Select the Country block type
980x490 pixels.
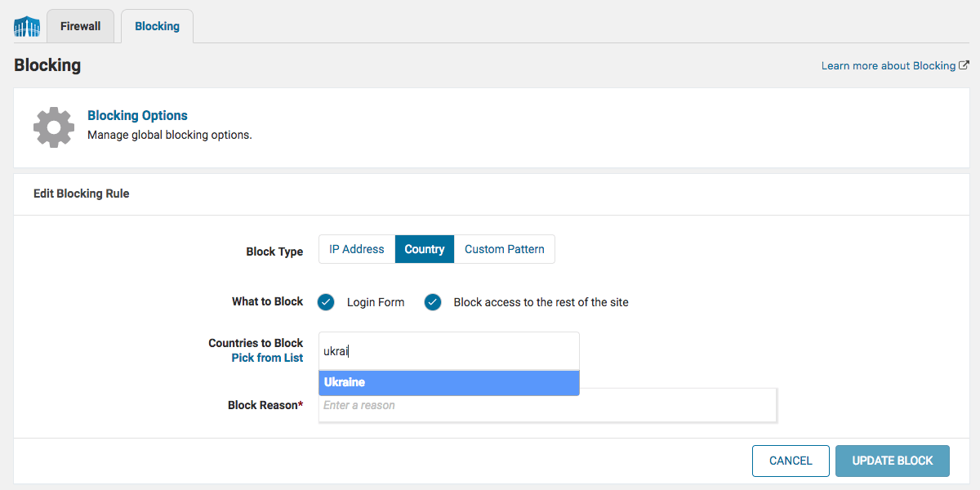tap(424, 249)
